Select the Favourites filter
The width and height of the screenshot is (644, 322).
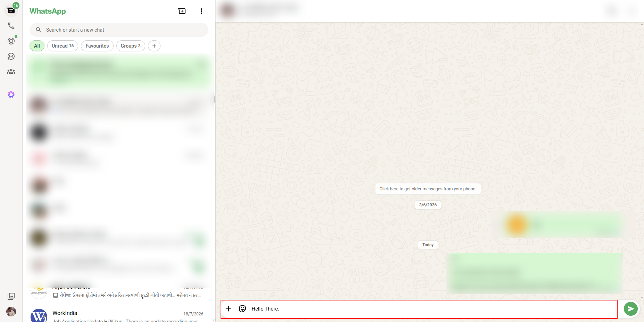coord(97,46)
